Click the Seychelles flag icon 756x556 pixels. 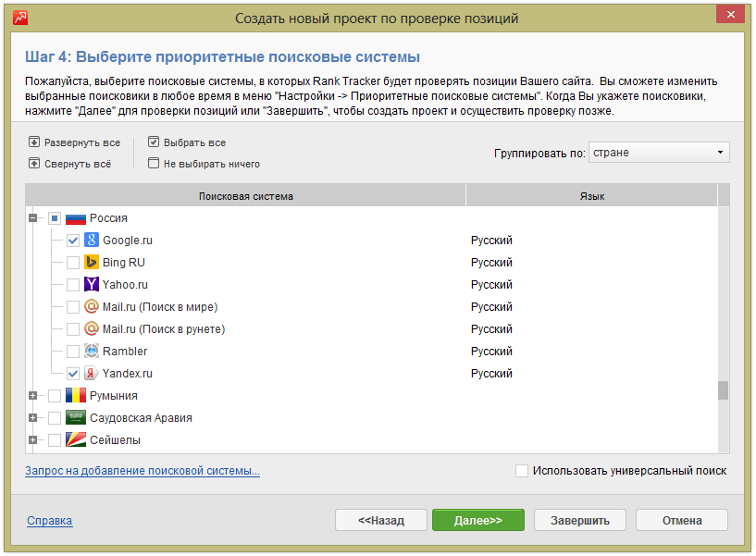75,439
